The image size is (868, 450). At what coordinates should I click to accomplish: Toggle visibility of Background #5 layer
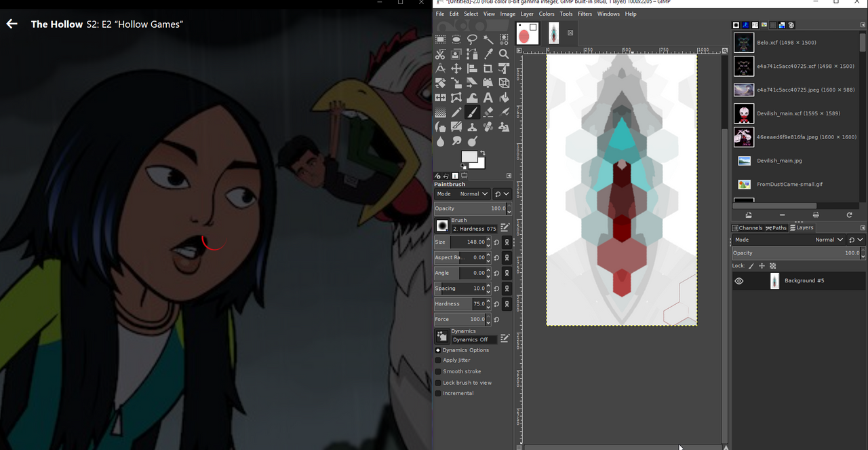739,281
